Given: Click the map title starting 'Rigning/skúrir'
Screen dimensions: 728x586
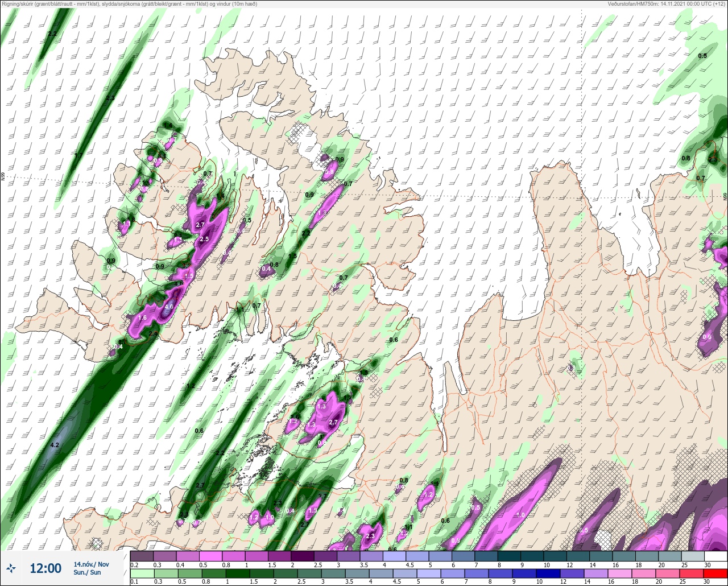Looking at the screenshot, I should tap(129, 4).
